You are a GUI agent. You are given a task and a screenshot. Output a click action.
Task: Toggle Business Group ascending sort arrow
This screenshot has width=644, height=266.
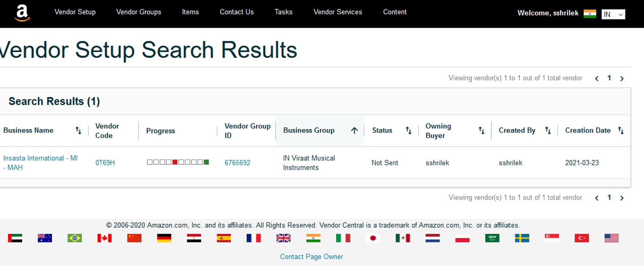pos(354,130)
